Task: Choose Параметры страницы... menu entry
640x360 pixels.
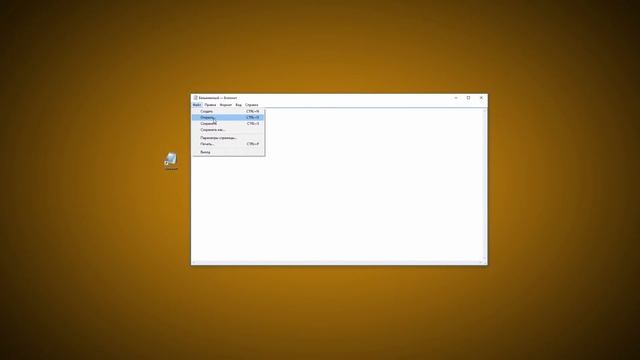Action: click(x=228, y=138)
